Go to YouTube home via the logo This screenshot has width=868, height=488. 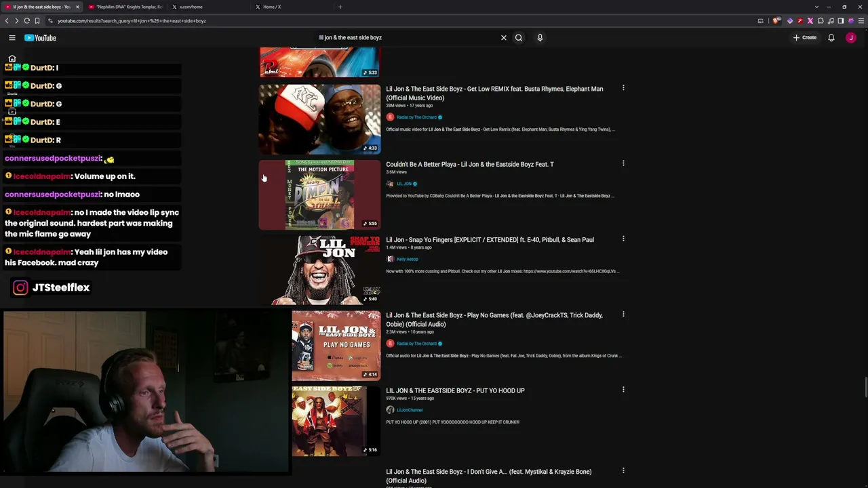point(41,38)
